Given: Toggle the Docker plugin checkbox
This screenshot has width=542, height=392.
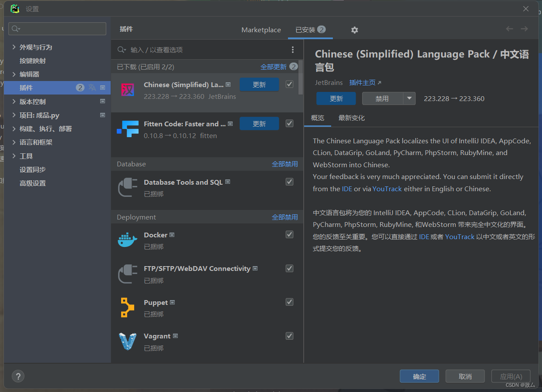Looking at the screenshot, I should click(x=289, y=234).
